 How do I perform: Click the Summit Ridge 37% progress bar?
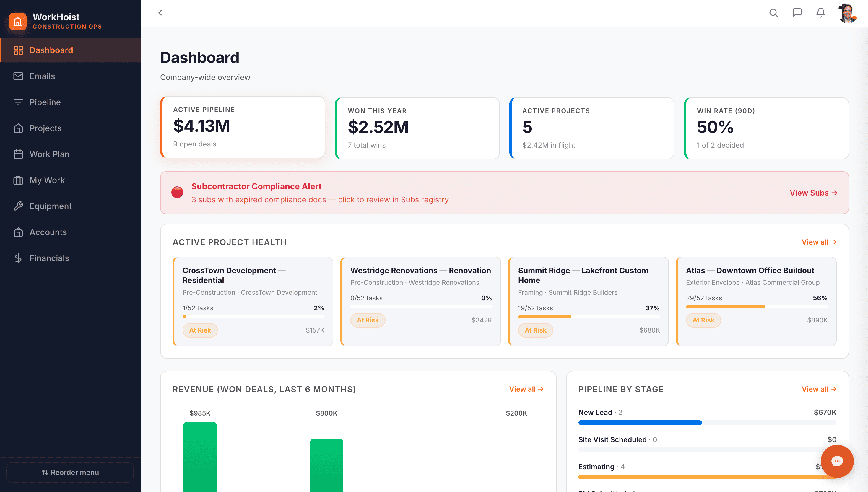tap(589, 317)
